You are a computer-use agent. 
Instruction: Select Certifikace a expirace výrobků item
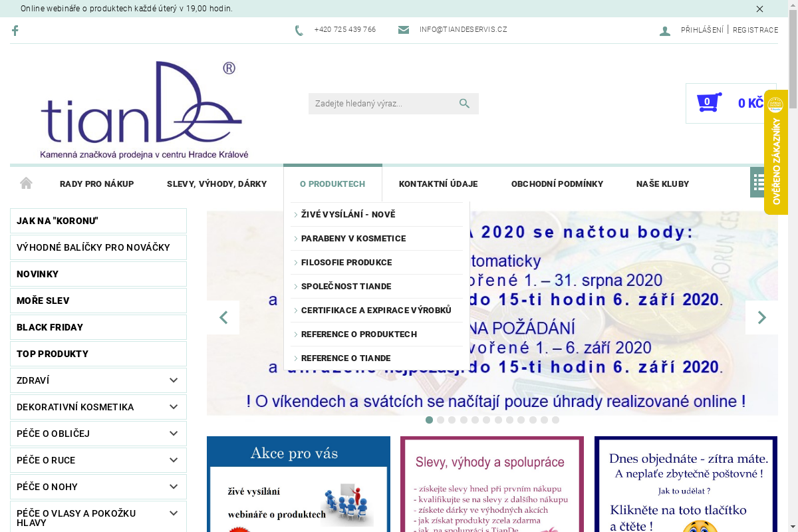pos(376,311)
